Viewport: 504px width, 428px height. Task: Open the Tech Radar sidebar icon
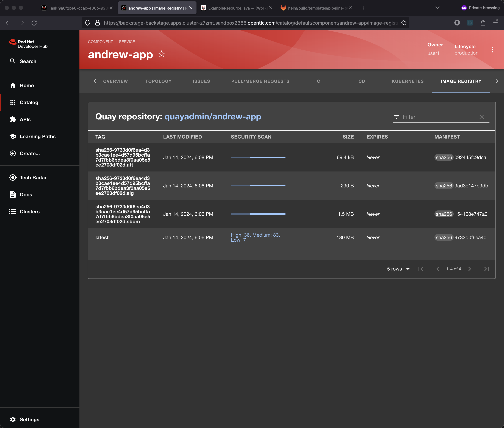tap(13, 178)
